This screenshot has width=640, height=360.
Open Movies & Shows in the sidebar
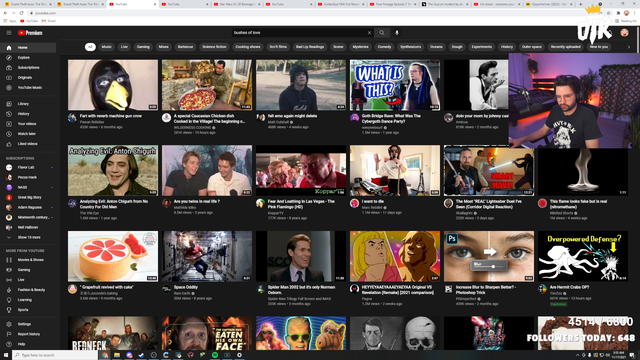click(28, 260)
